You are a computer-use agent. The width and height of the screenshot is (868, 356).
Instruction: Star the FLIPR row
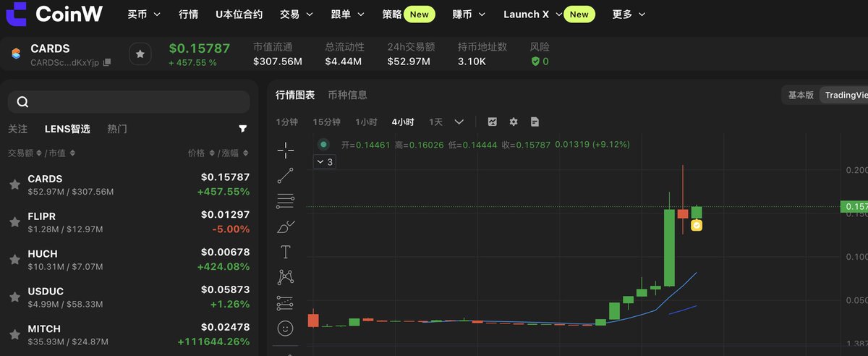(x=14, y=222)
